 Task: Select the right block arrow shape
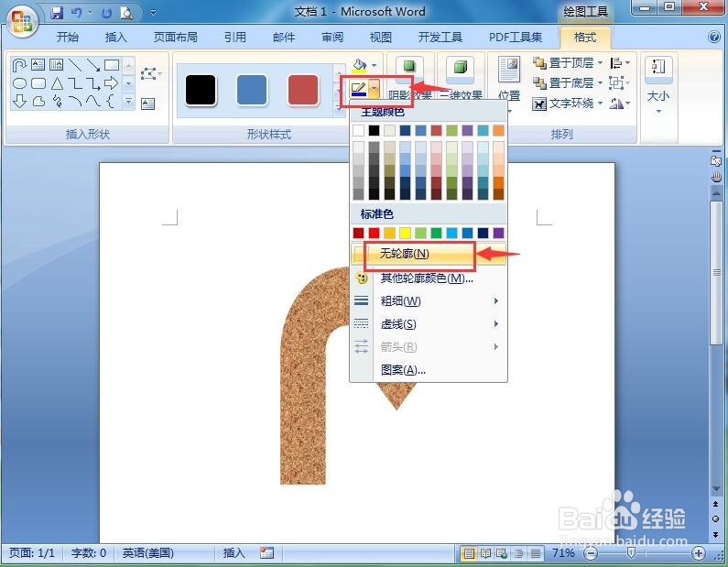(x=112, y=83)
